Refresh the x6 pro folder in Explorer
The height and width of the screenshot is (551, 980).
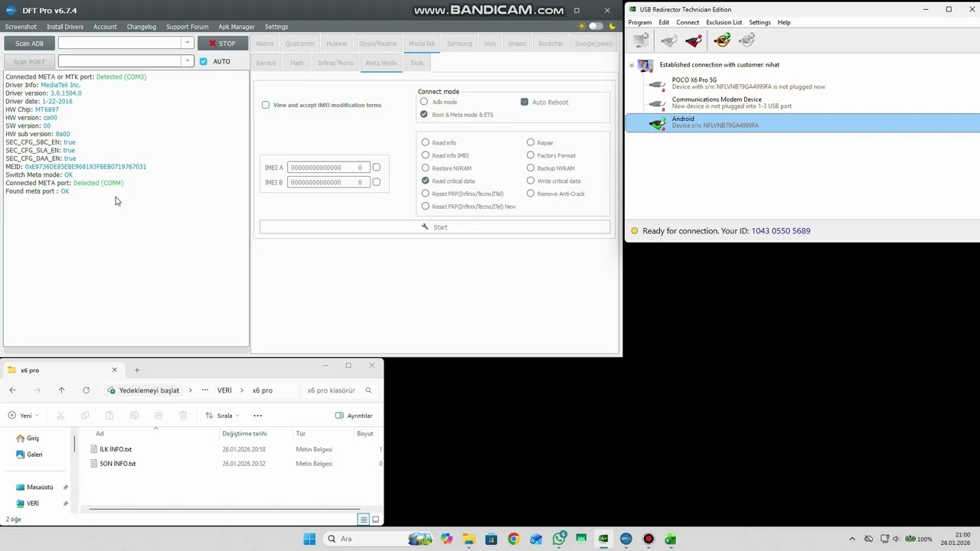pos(86,390)
